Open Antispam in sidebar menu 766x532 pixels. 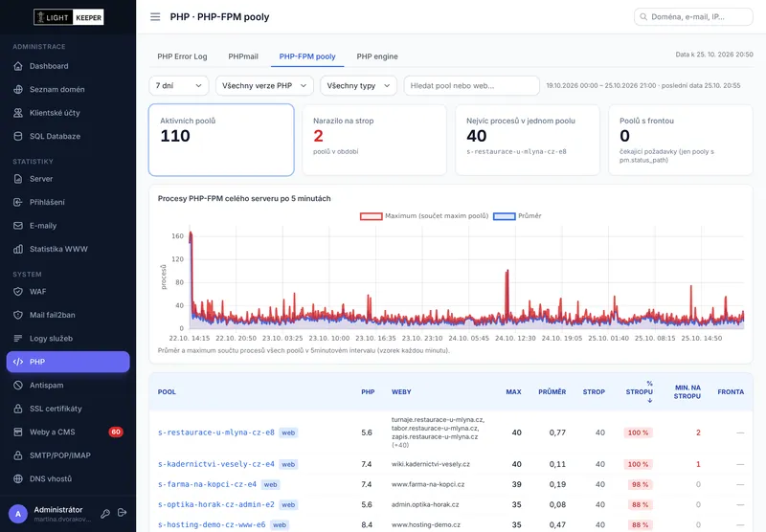click(68, 385)
